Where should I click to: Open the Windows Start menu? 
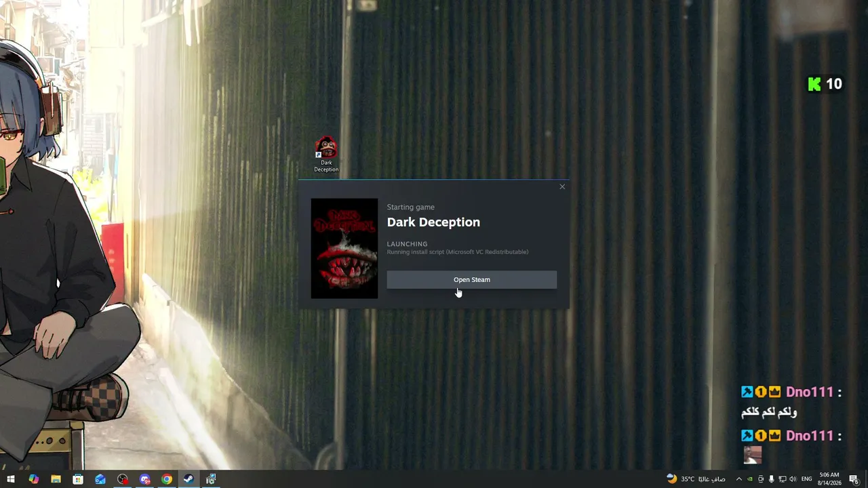tap(11, 479)
